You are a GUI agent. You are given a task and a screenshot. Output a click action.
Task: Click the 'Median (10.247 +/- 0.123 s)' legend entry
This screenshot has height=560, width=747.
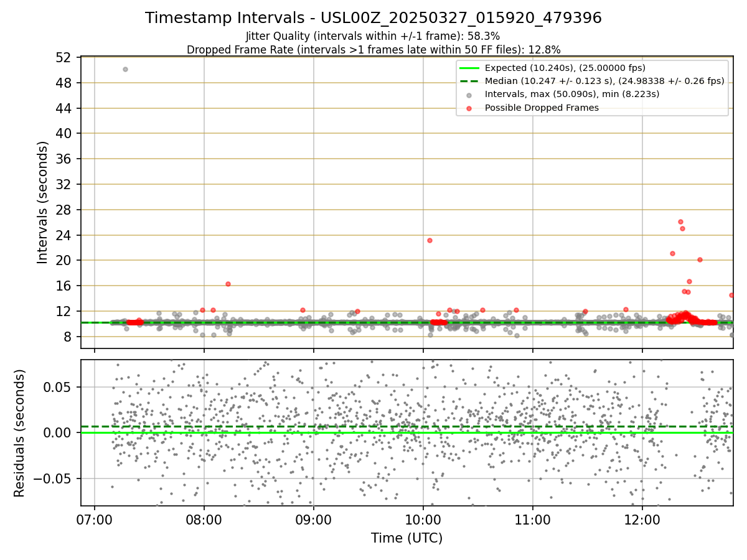point(604,81)
